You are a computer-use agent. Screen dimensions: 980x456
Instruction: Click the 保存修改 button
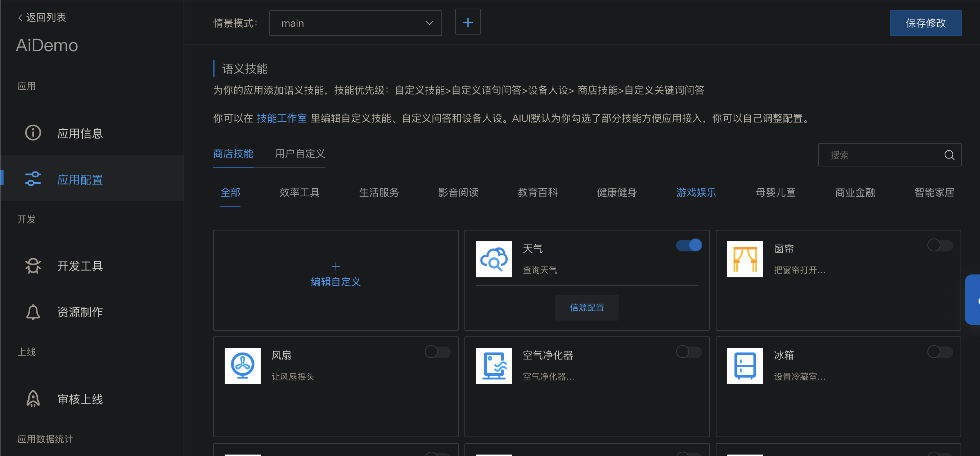[926, 23]
